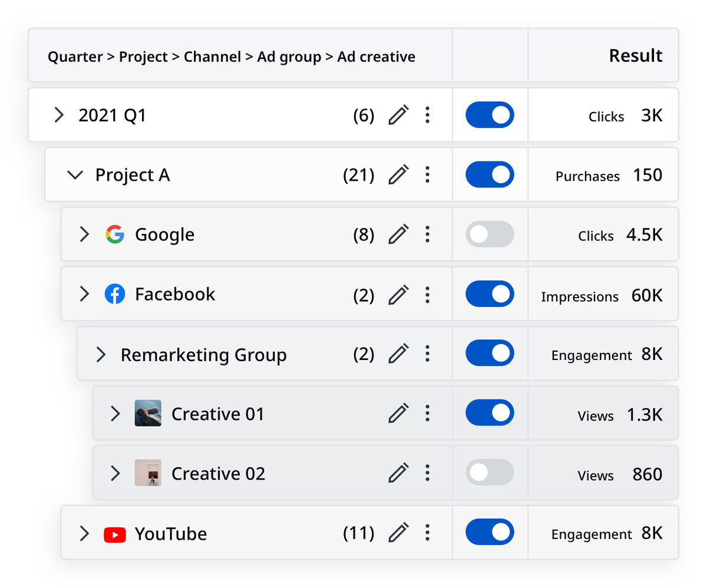Select the Facebook label text
This screenshot has width=707, height=588.
pos(175,294)
